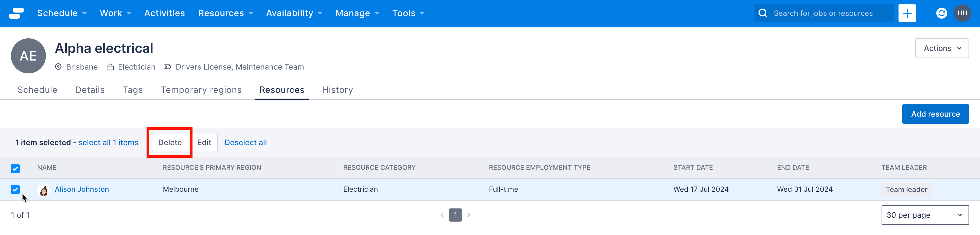Screen dimensions: 980x235
Task: Click the END DATE column header
Action: coord(793,168)
